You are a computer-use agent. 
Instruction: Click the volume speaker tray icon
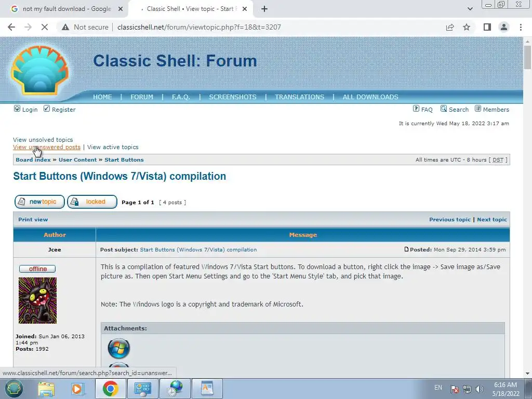click(479, 389)
